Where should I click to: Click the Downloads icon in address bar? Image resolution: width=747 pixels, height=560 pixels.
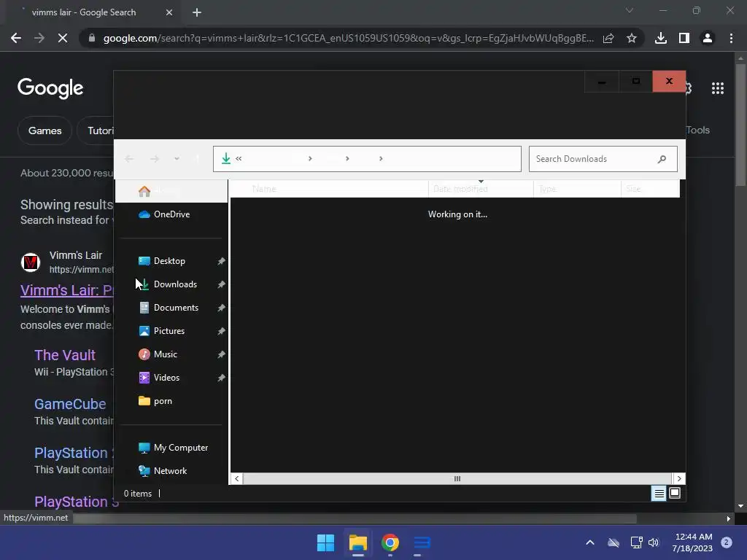coord(226,158)
